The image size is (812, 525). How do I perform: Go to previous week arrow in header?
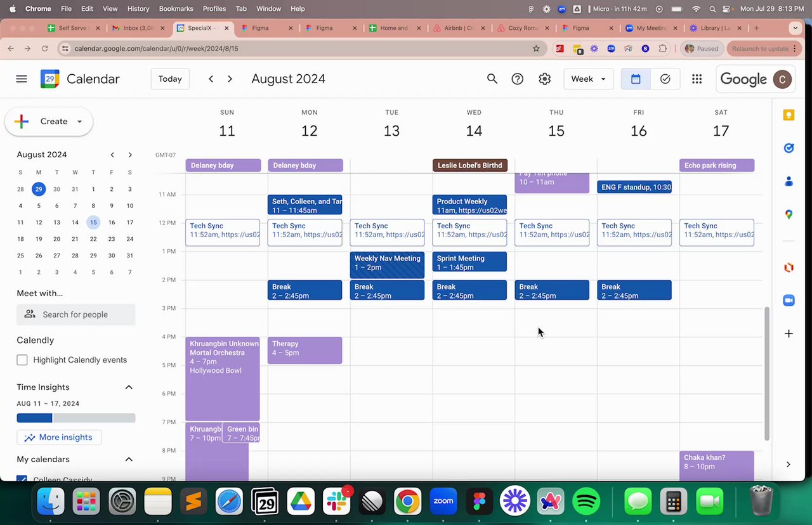pos(211,79)
